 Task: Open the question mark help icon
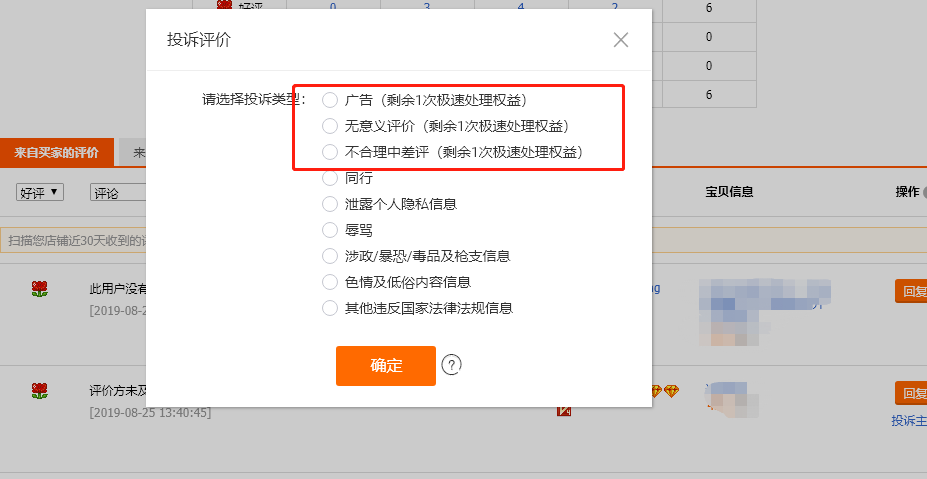pos(452,365)
